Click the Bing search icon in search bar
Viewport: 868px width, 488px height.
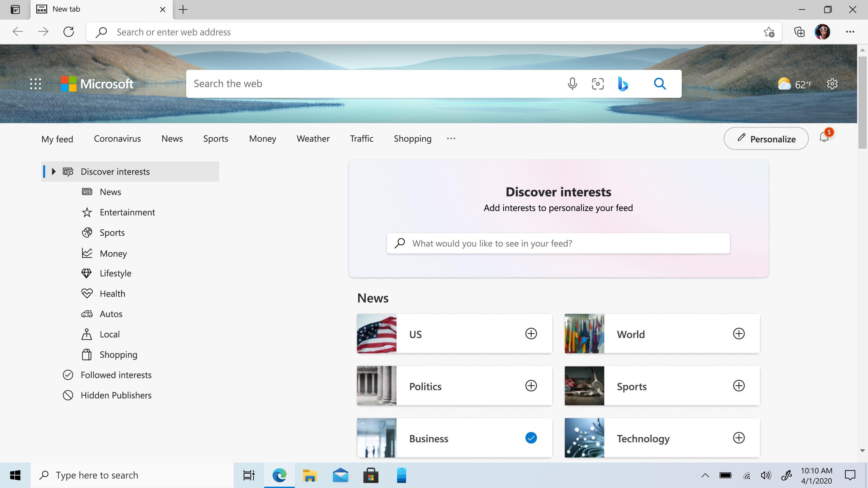coord(622,84)
